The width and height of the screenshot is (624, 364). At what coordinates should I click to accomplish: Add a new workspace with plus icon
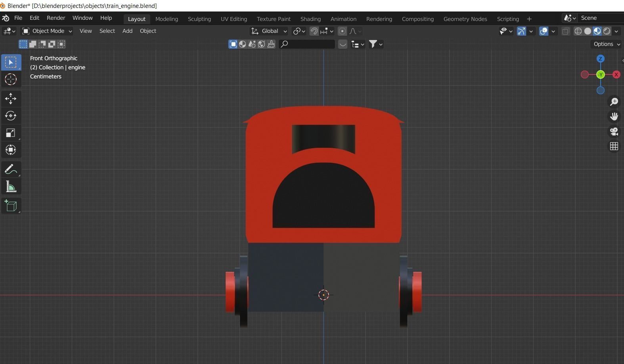tap(529, 19)
